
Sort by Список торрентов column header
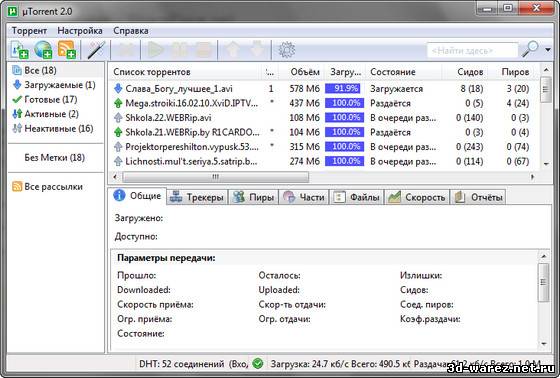point(152,72)
